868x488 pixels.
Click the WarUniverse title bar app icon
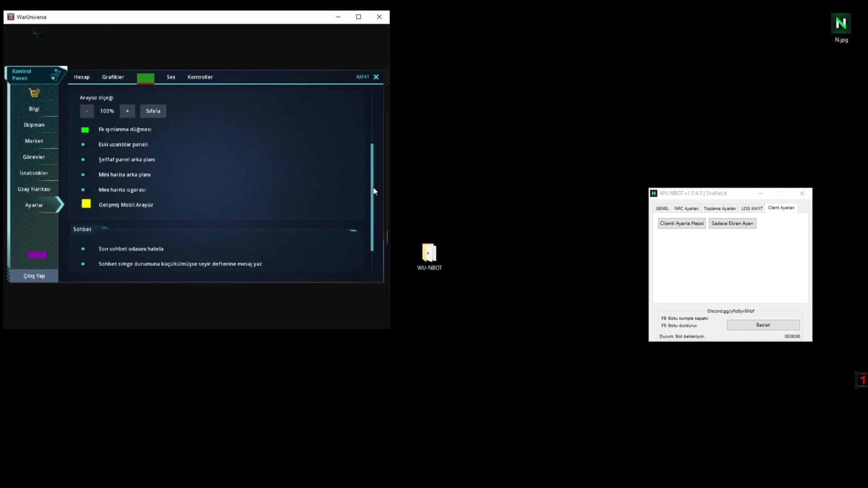10,17
